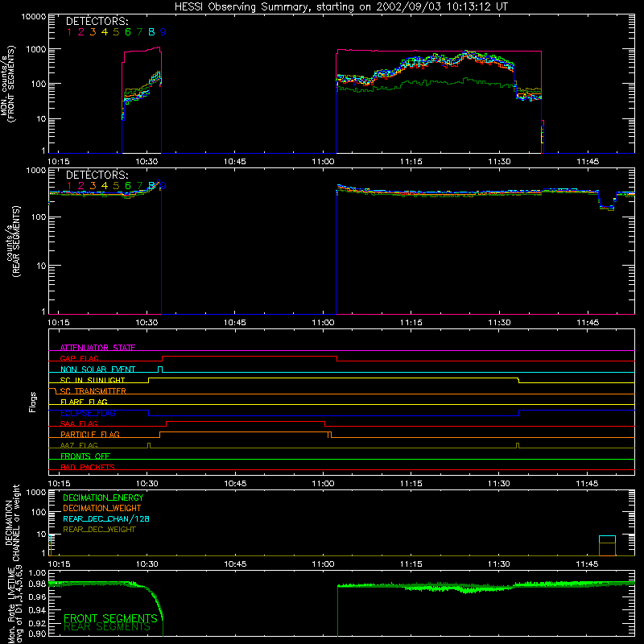644x644 pixels.
Task: Click the FRONT SEGMENTS livetime legend label
Action: (110, 618)
